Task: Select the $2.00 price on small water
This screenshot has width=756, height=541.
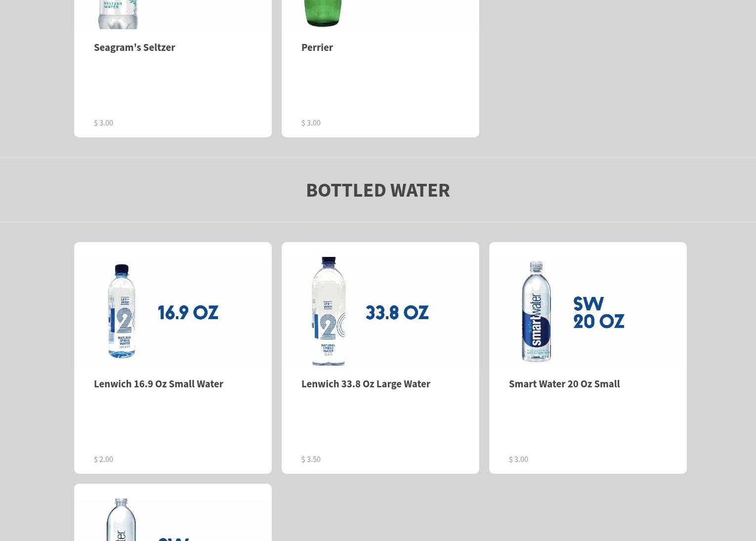Action: [103, 459]
